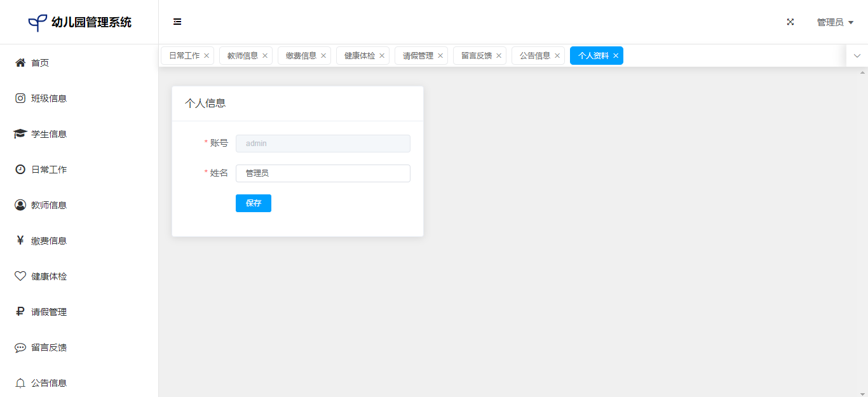This screenshot has width=868, height=397.
Task: Close the 公告信息 tab
Action: click(x=557, y=56)
